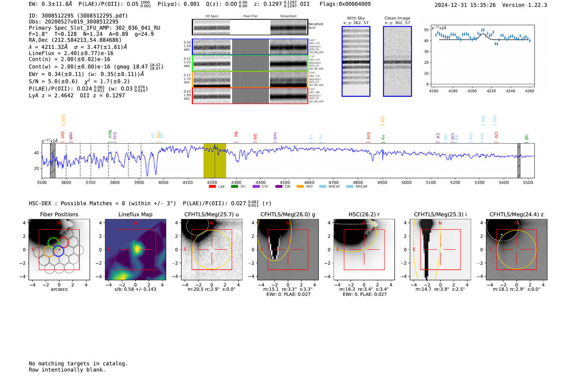Click the hatched gray band near 5460 Å

click(519, 160)
